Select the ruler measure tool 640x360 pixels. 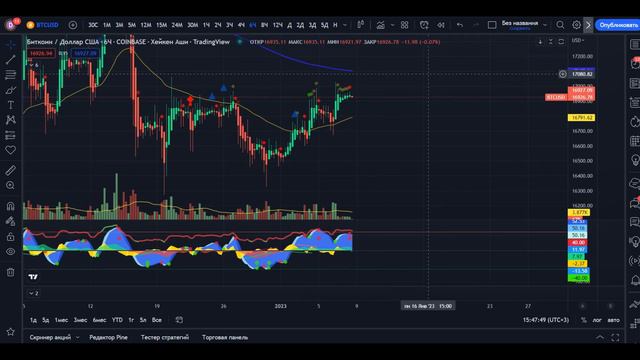[11, 170]
